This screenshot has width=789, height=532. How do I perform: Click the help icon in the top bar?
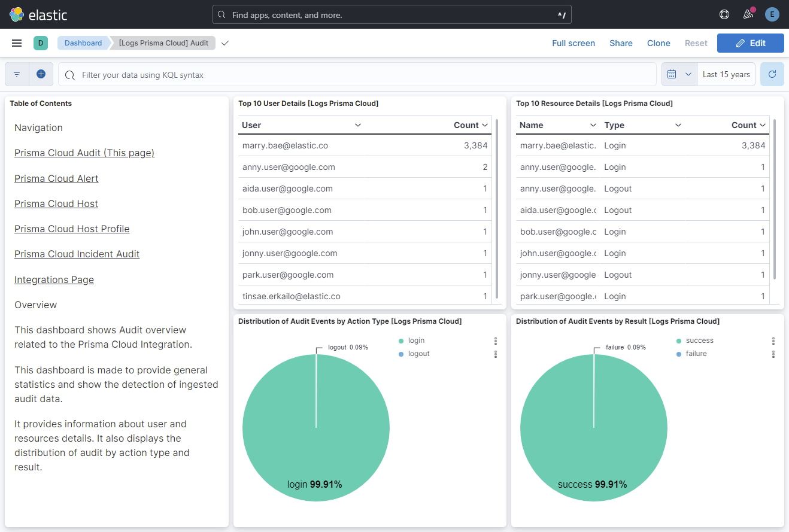724,14
